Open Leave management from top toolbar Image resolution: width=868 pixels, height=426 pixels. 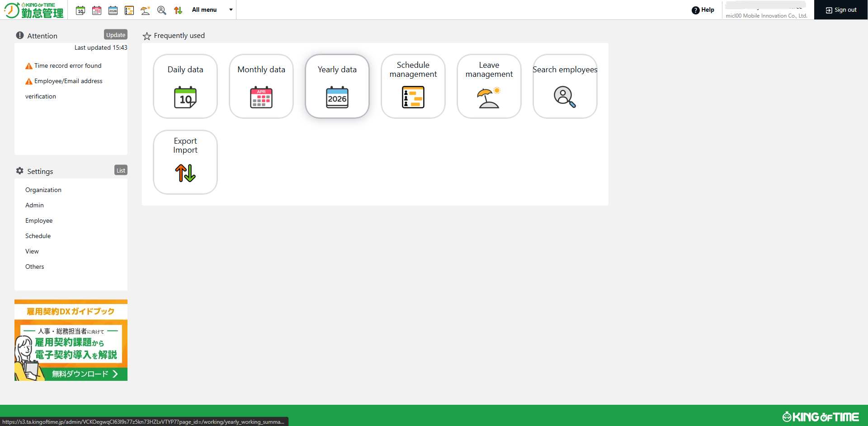[x=146, y=10]
